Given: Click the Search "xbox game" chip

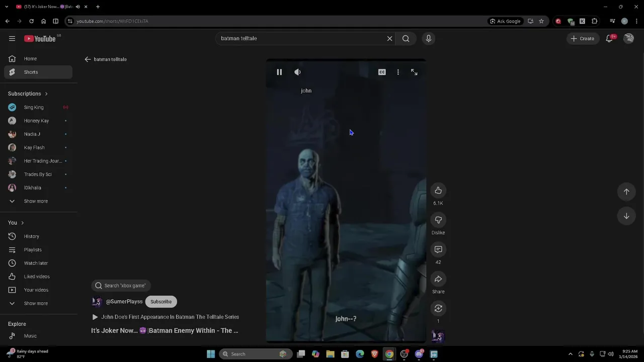Looking at the screenshot, I should click(x=121, y=286).
